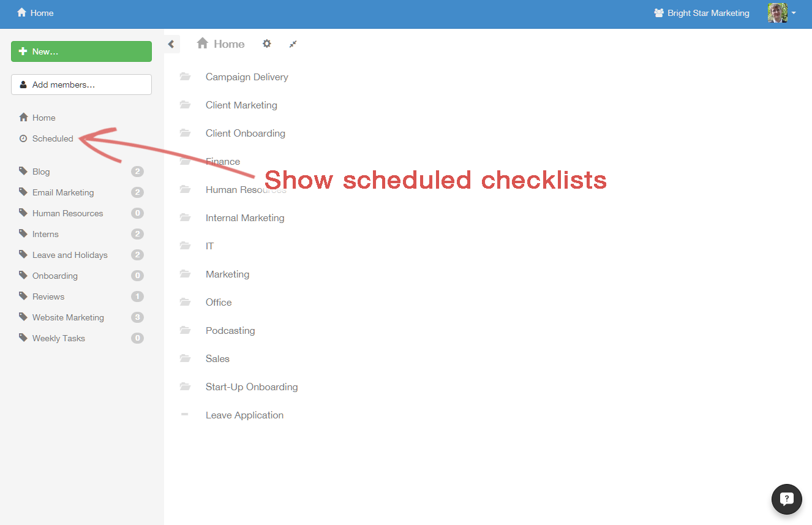Click the team icon beside Bright Star Marketing
The height and width of the screenshot is (525, 812).
click(x=659, y=13)
